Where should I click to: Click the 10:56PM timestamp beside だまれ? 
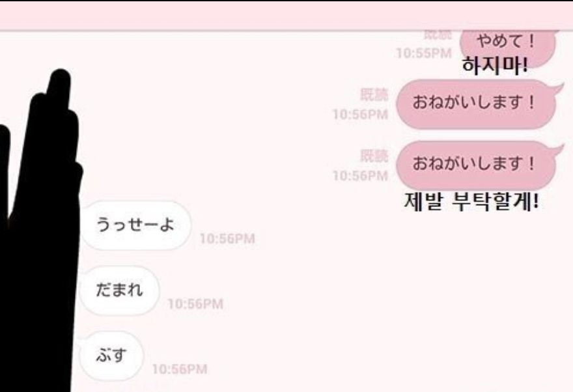pyautogui.click(x=195, y=304)
